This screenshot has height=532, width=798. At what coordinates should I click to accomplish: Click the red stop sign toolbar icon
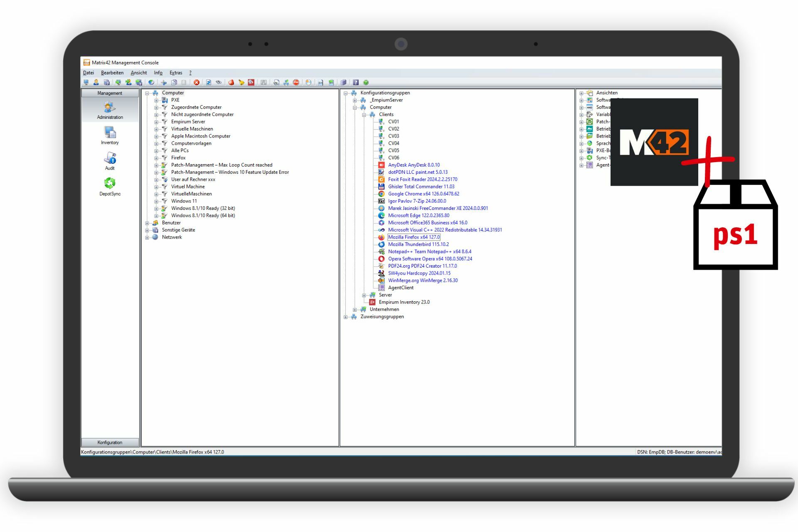tap(296, 82)
